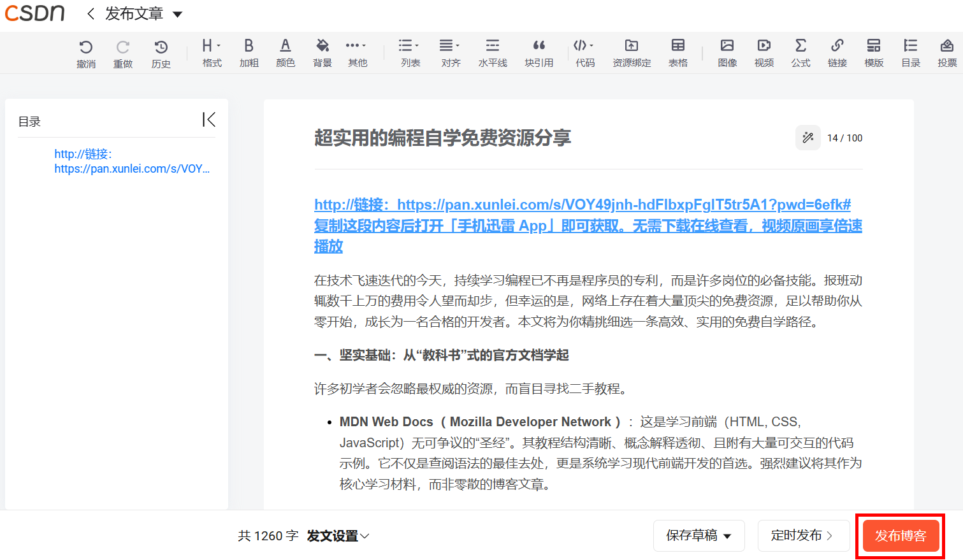This screenshot has width=963, height=560.
Task: Toggle Bold (加粗) formatting
Action: point(249,53)
